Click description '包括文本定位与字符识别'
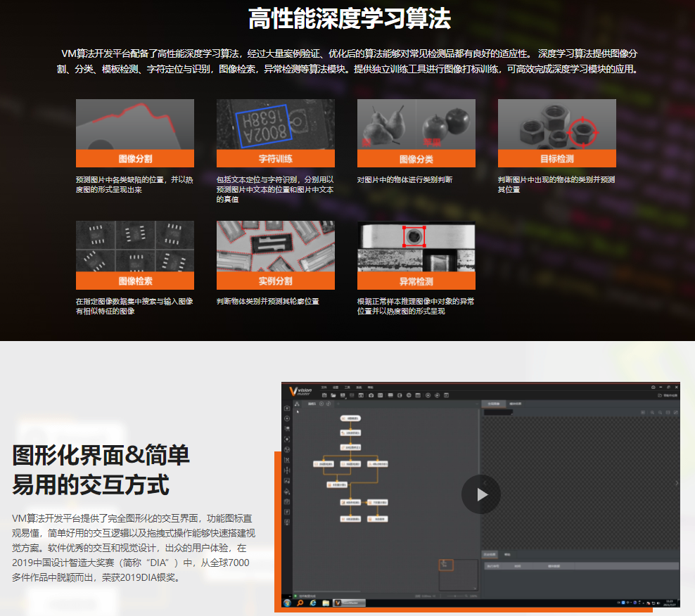The width and height of the screenshot is (695, 616). (x=257, y=179)
